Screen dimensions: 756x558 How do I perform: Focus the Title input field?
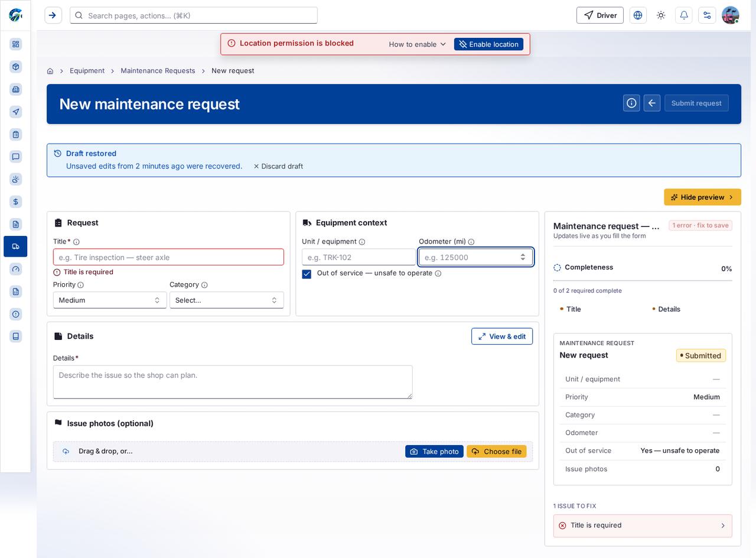tap(168, 257)
